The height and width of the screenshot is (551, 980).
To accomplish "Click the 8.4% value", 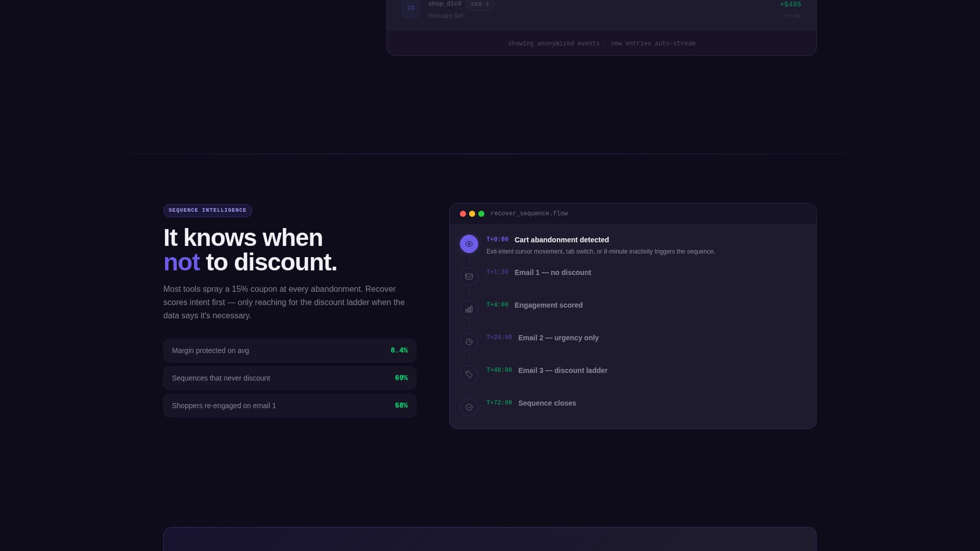I will (x=399, y=350).
